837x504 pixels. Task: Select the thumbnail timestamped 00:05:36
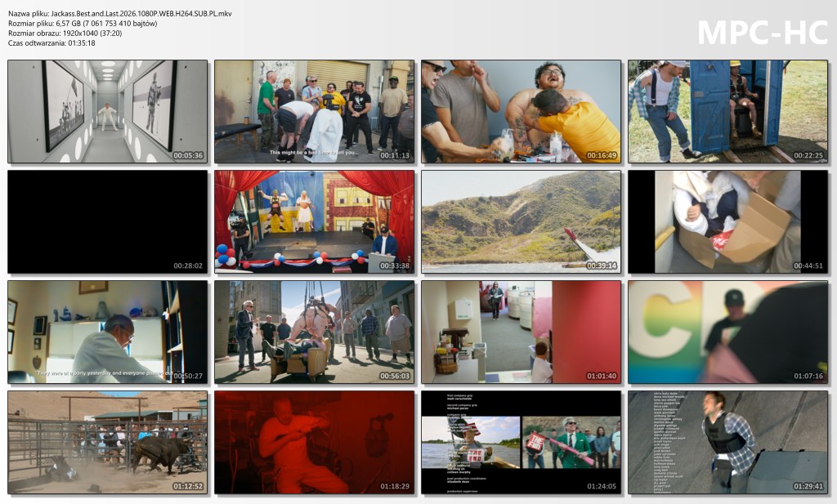[x=108, y=111]
